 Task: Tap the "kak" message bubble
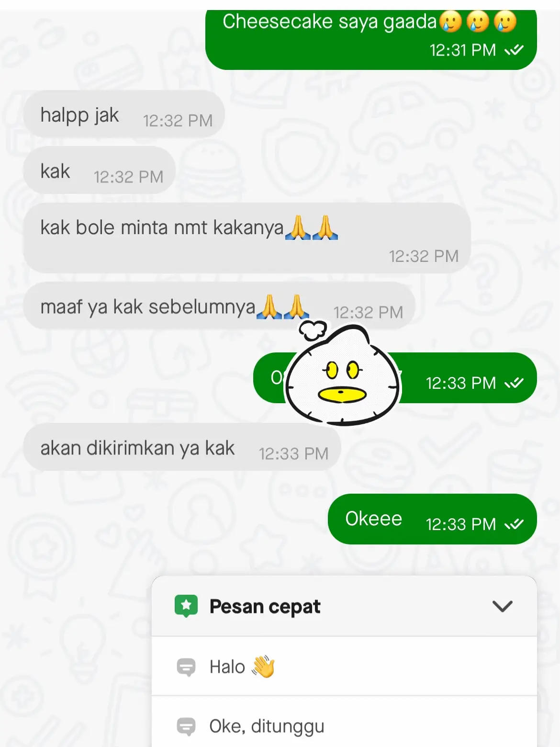tap(100, 171)
